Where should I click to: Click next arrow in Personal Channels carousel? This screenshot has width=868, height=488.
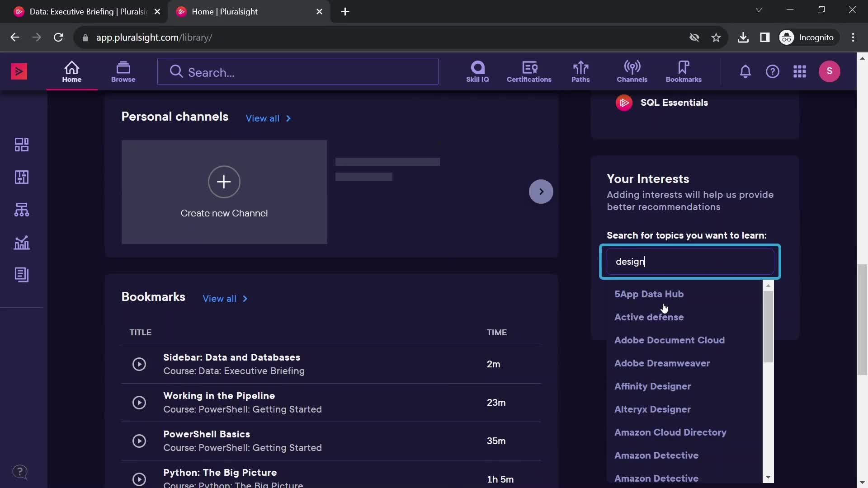tap(539, 191)
